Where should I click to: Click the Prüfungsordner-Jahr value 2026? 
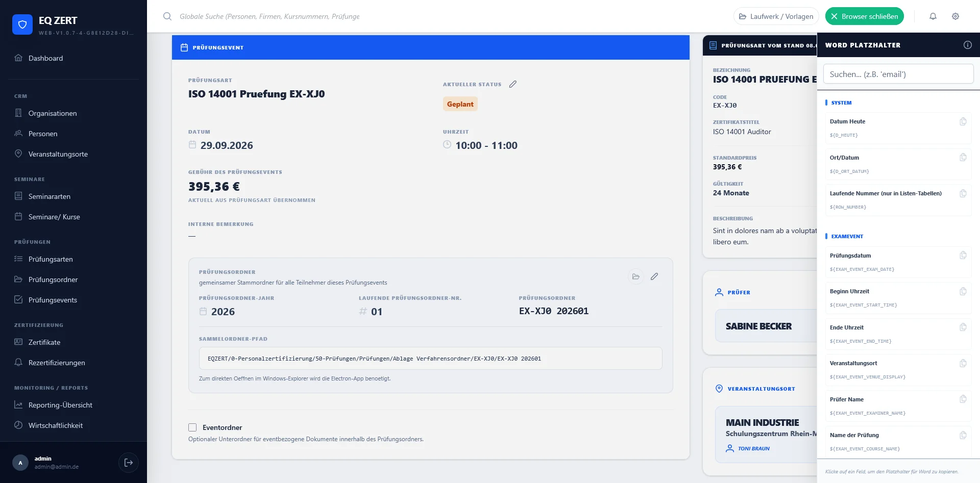[x=223, y=312]
